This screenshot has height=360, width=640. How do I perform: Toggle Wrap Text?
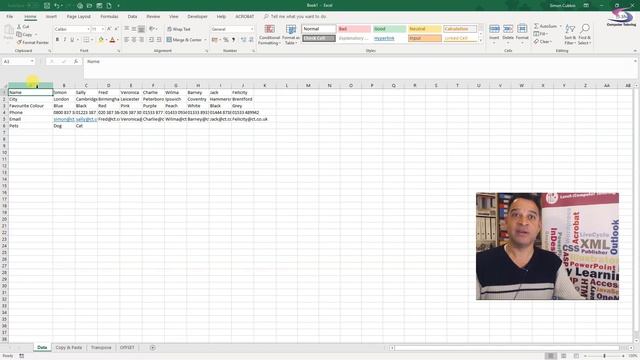[x=179, y=29]
